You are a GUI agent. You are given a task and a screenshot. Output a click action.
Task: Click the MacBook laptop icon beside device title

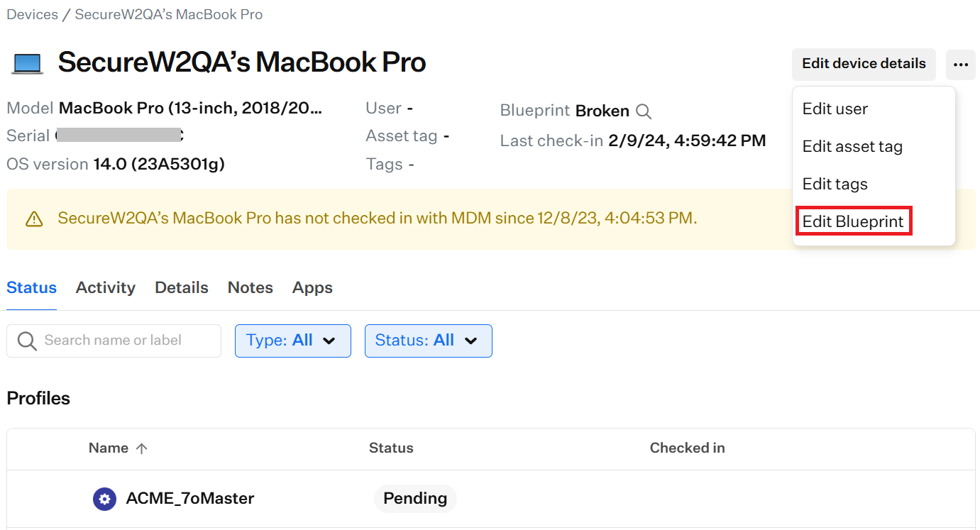27,63
